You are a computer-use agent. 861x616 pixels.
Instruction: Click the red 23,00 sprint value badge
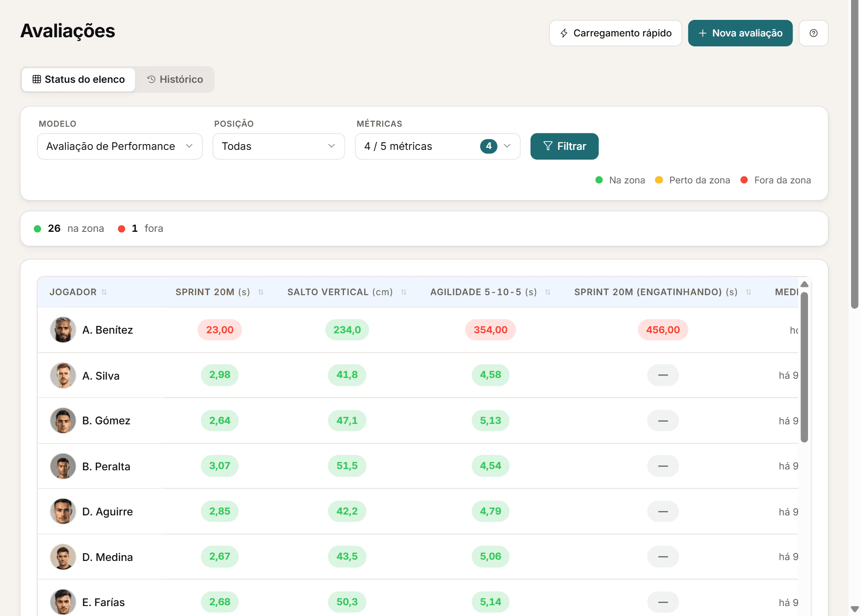(x=220, y=330)
